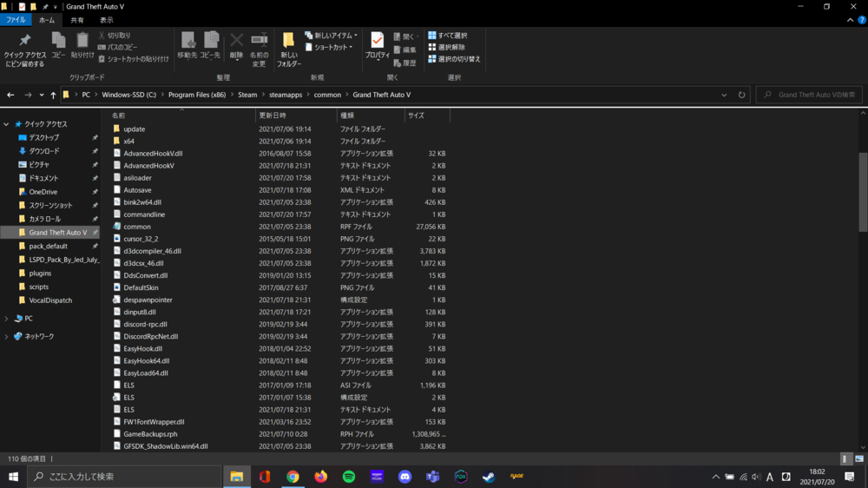The height and width of the screenshot is (488, 868).
Task: Go up one folder level
Action: click(53, 95)
